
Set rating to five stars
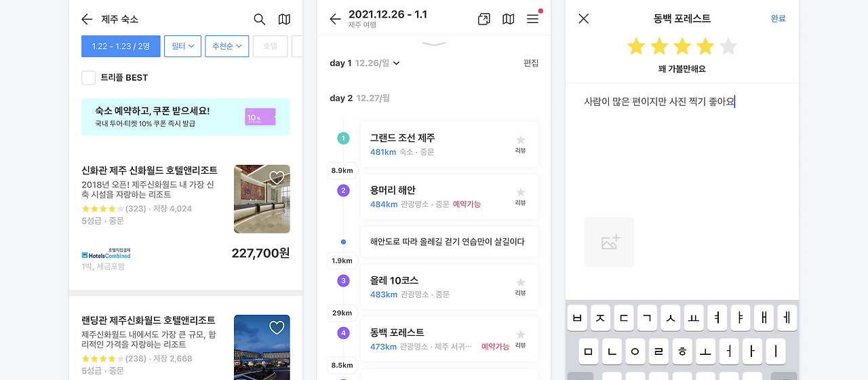[728, 46]
